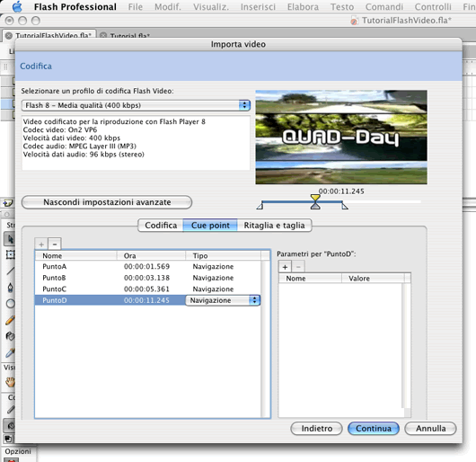Image resolution: width=476 pixels, height=462 pixels.
Task: Click the disabled remove parameter minus button
Action: click(298, 267)
